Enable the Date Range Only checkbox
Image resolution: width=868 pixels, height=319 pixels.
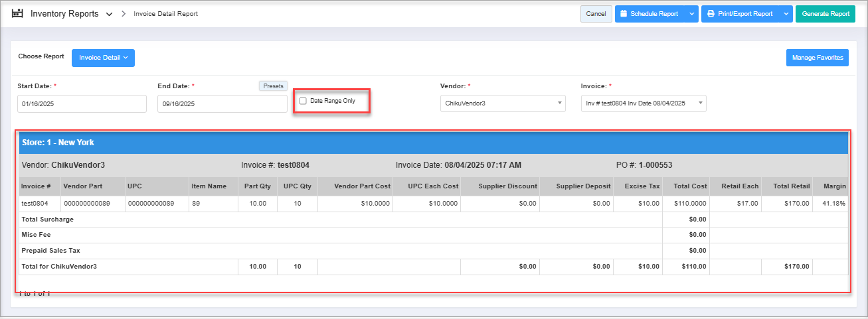[x=304, y=101]
